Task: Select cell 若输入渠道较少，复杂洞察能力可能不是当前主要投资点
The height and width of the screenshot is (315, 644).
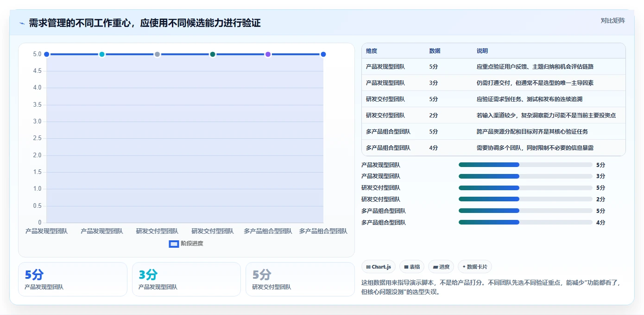Action: pos(546,116)
